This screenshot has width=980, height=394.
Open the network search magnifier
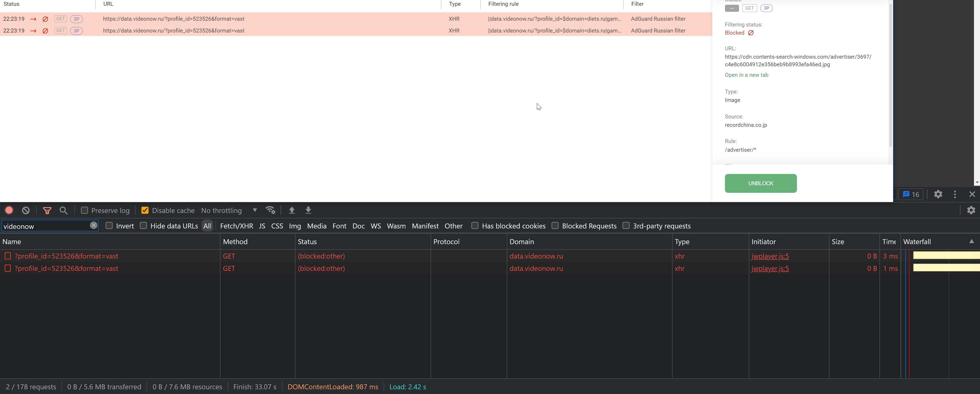tap(64, 210)
